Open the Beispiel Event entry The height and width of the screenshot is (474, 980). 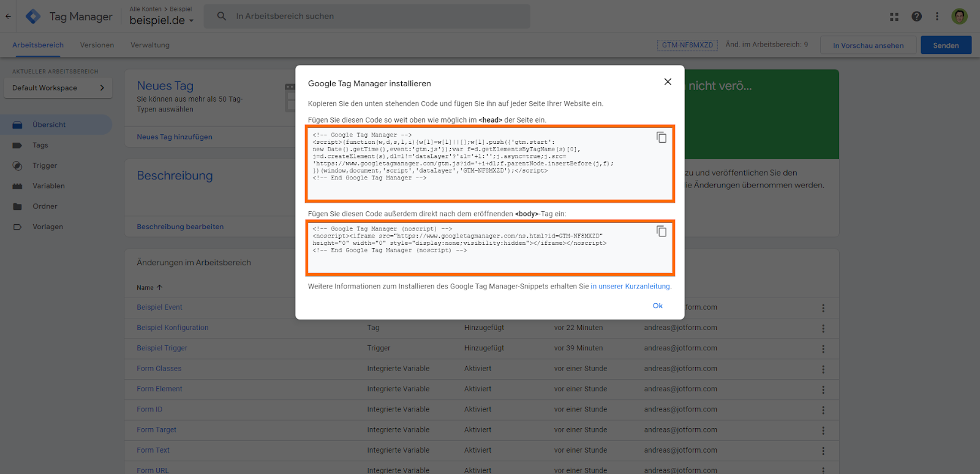click(159, 307)
